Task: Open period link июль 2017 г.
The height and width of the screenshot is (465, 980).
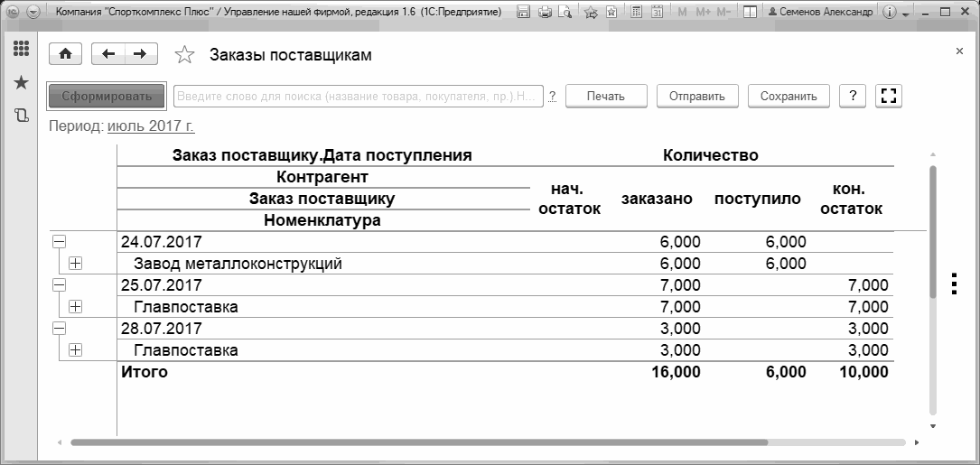Action: tap(151, 126)
